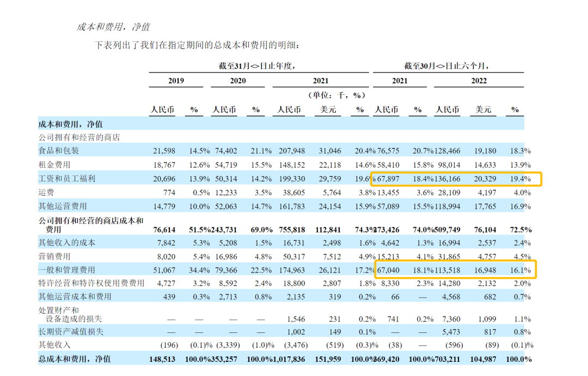Click the 总成本和费用,净值 total row label
588x376 pixels.
click(x=75, y=359)
